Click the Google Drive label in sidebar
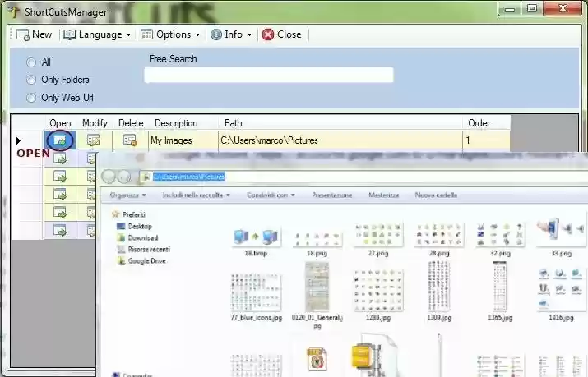This screenshot has width=588, height=377. pos(147,261)
